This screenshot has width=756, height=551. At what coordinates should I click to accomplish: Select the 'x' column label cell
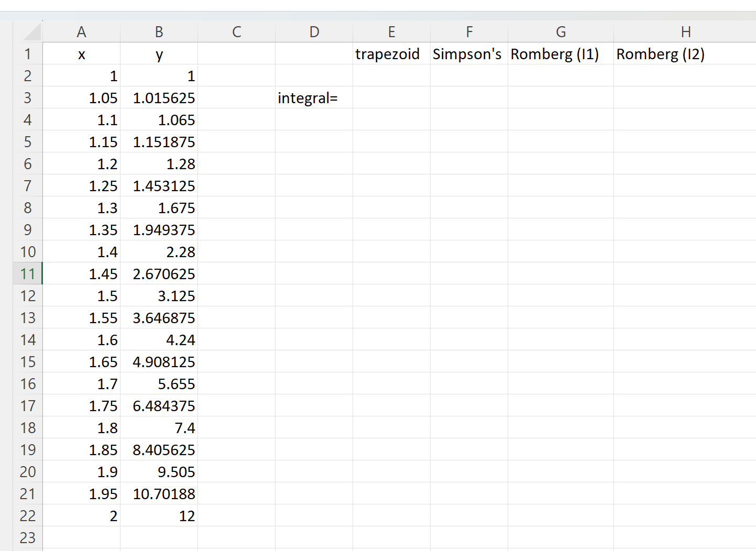[82, 53]
